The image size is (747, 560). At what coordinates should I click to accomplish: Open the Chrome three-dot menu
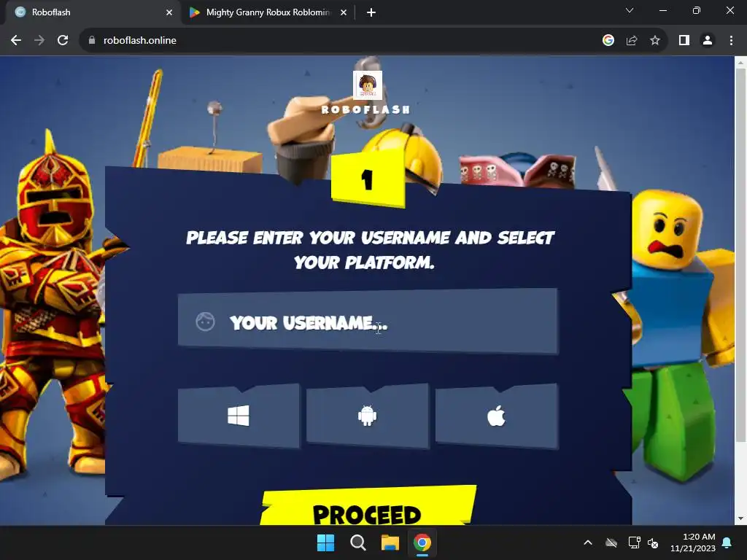click(x=731, y=41)
